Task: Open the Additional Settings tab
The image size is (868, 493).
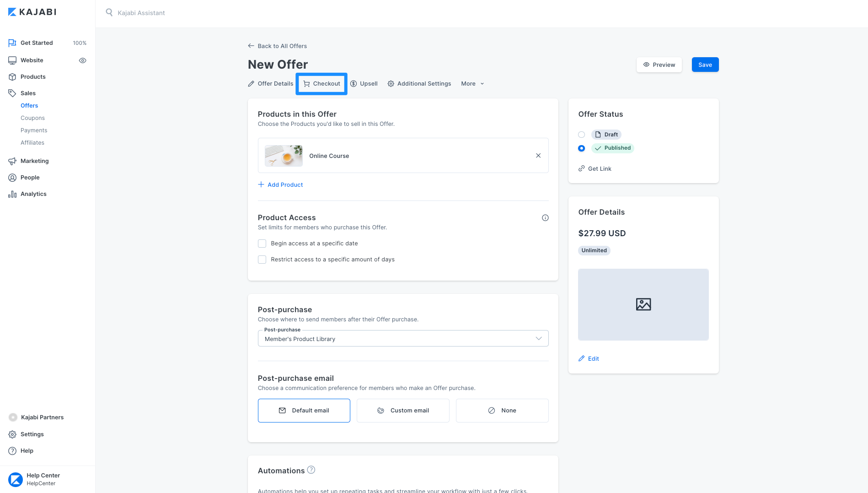Action: [419, 84]
